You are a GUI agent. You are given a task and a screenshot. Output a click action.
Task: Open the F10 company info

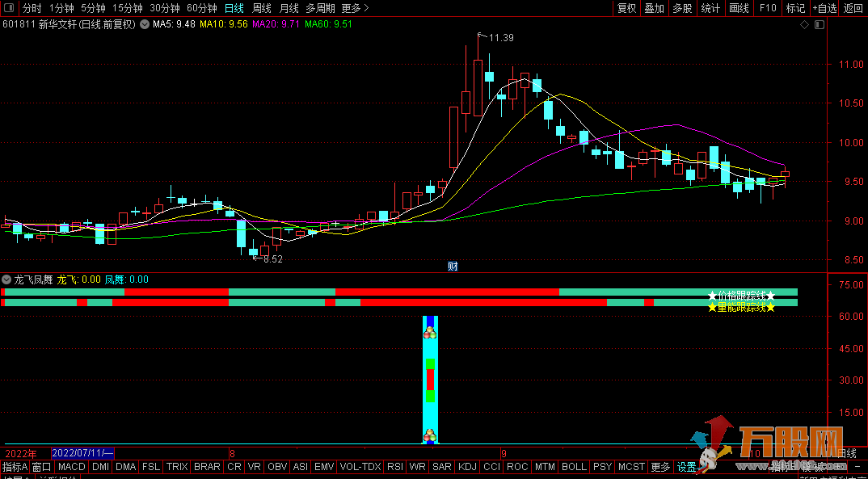point(768,8)
